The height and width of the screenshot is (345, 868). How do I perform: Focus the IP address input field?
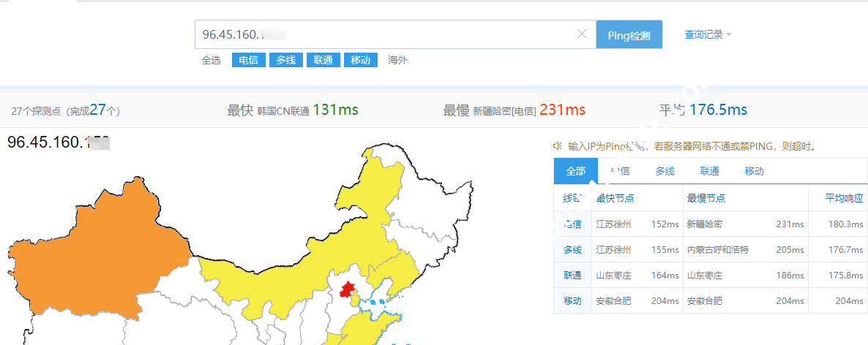(x=395, y=34)
